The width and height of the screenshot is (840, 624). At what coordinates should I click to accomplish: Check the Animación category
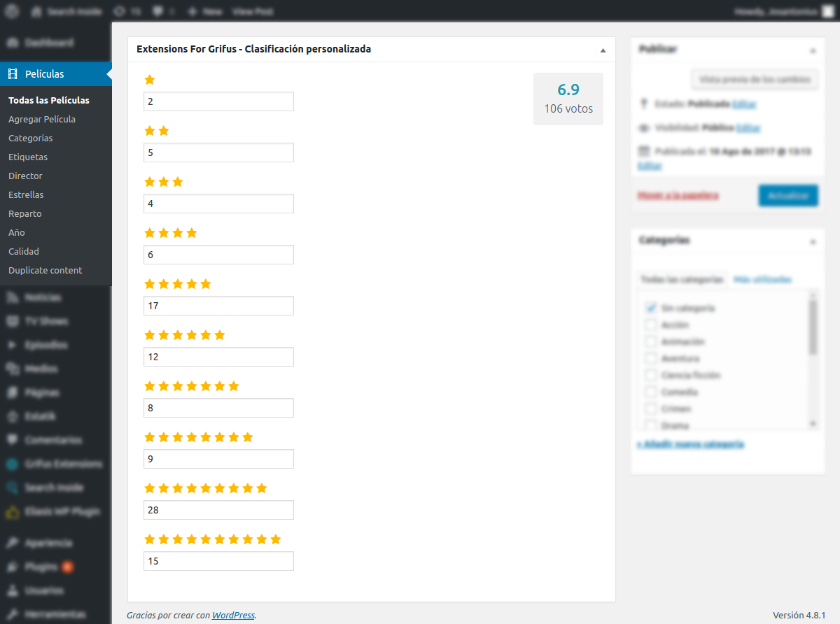[651, 341]
